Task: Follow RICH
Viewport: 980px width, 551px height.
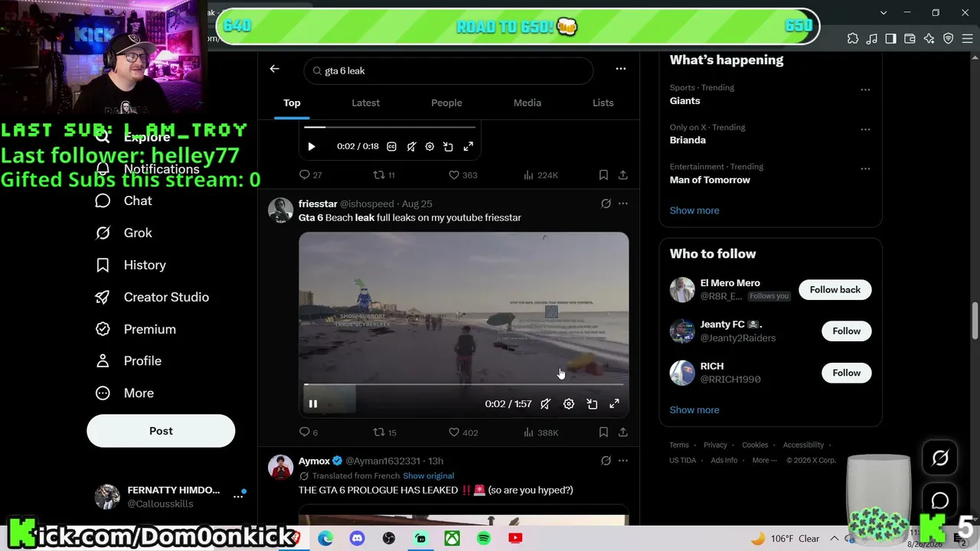Action: 847,373
